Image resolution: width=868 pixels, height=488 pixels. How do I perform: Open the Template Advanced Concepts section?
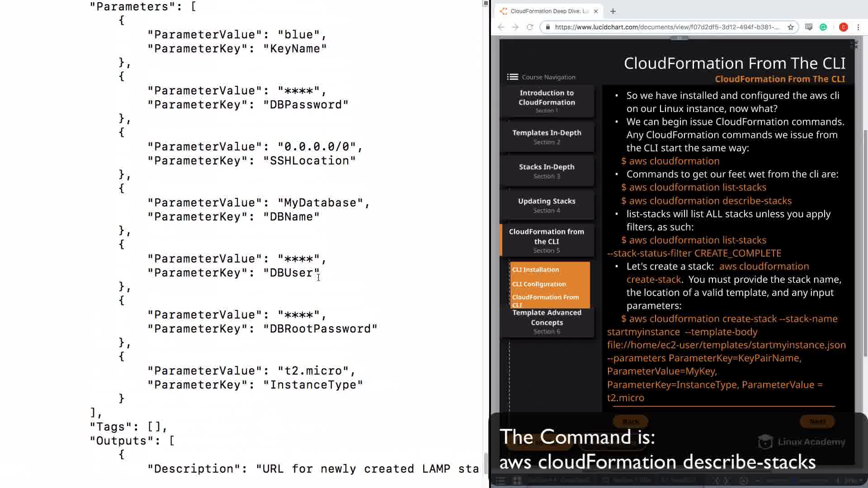547,321
